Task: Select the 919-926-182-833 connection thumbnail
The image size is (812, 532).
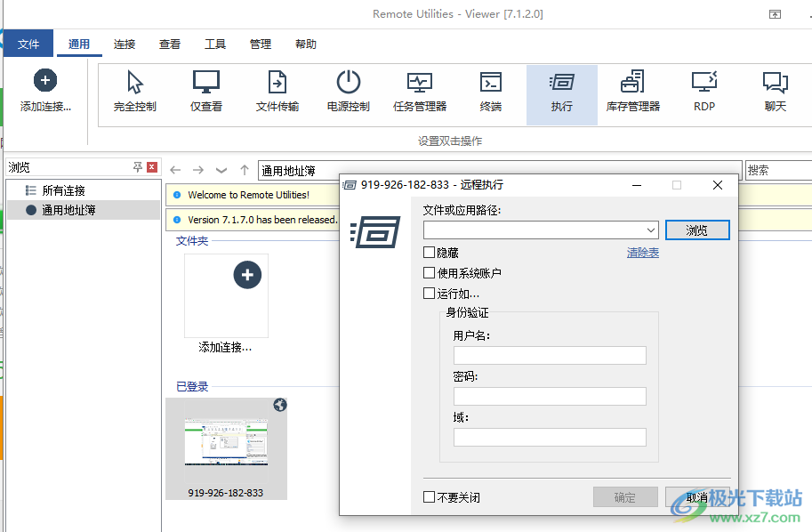Action: [x=226, y=448]
